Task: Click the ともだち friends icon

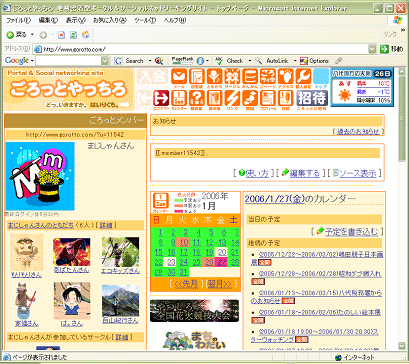Action: 214,77
